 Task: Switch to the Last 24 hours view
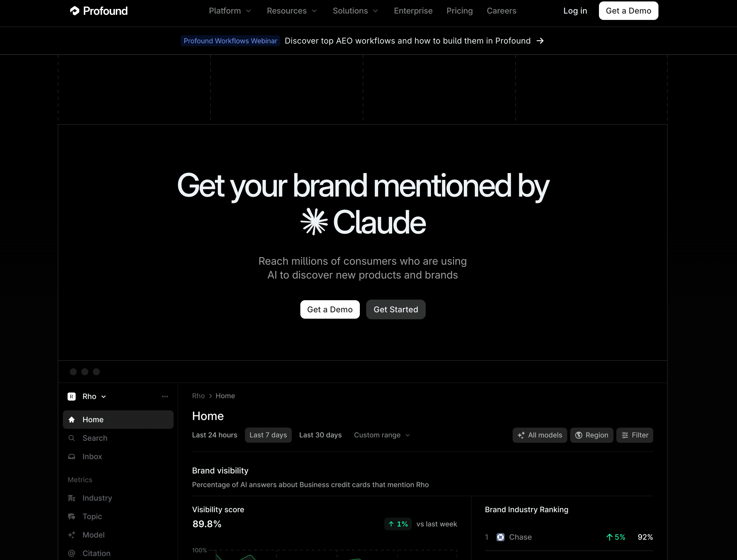click(x=215, y=435)
